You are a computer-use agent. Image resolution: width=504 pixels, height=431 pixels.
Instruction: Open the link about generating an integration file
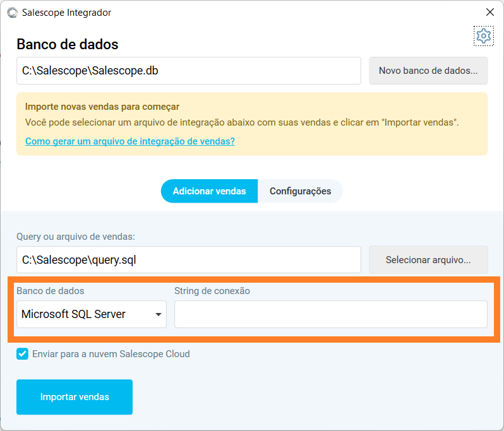(130, 141)
